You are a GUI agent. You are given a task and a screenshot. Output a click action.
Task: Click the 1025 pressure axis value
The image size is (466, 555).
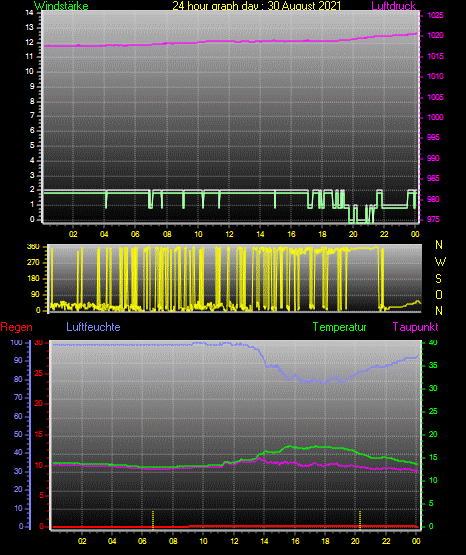(435, 15)
